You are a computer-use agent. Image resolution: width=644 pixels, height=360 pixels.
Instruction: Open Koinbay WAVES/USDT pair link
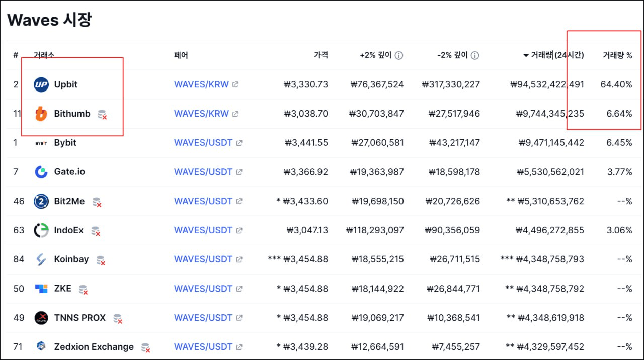pos(203,259)
